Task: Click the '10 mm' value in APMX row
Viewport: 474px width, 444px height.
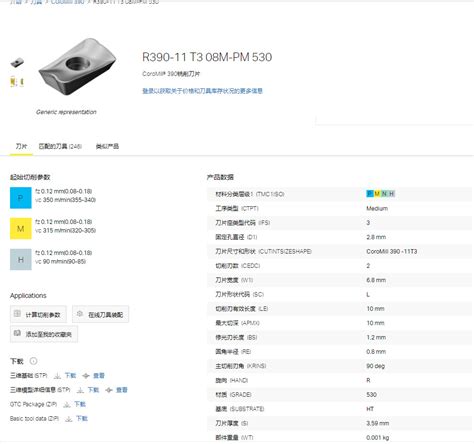Action: click(x=375, y=323)
